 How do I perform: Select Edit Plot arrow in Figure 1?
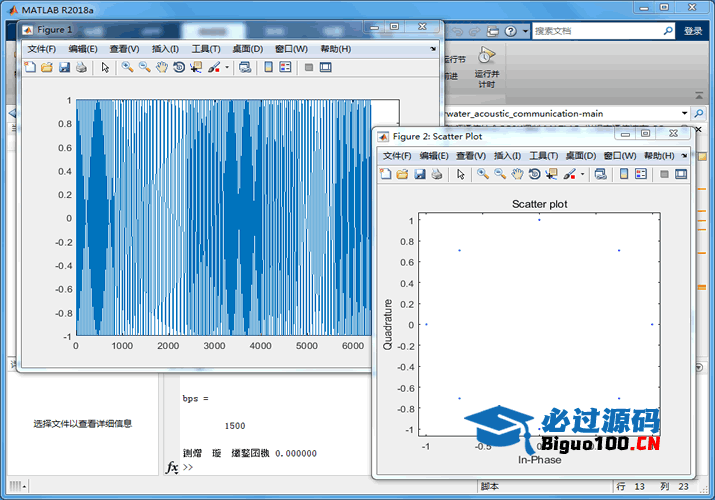click(x=105, y=67)
